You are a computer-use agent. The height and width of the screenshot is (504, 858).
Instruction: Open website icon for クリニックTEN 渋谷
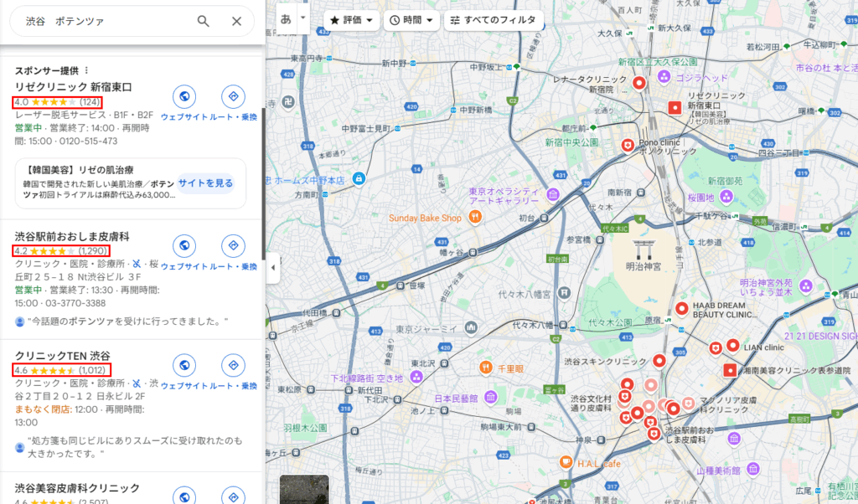tap(184, 365)
